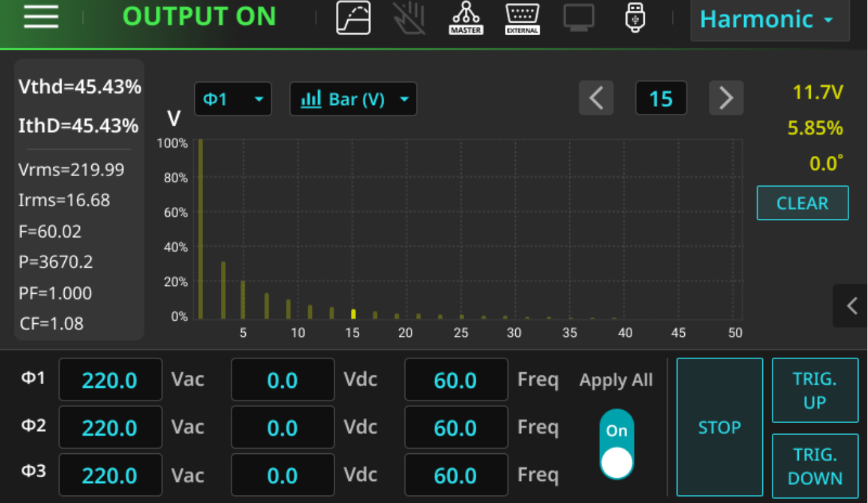Click the MASTER network icon
This screenshot has height=503, width=868.
click(465, 18)
